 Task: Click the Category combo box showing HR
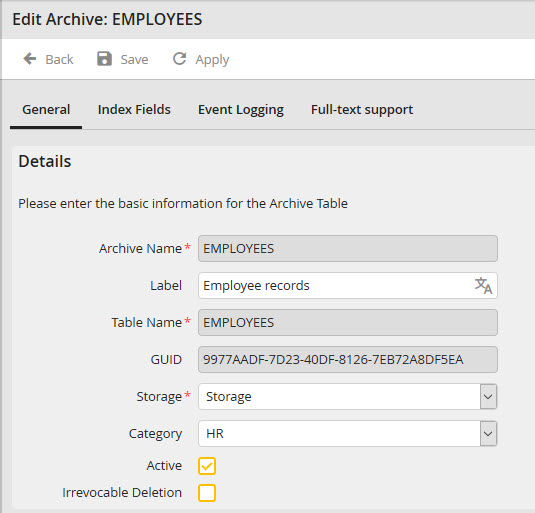click(x=347, y=434)
